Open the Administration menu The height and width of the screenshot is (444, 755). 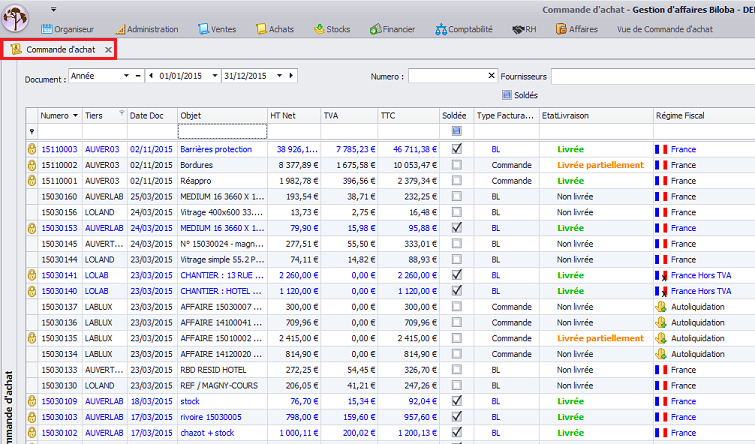[147, 29]
